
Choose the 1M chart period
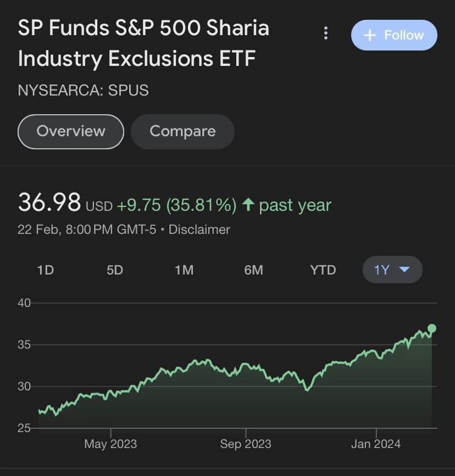coord(184,270)
